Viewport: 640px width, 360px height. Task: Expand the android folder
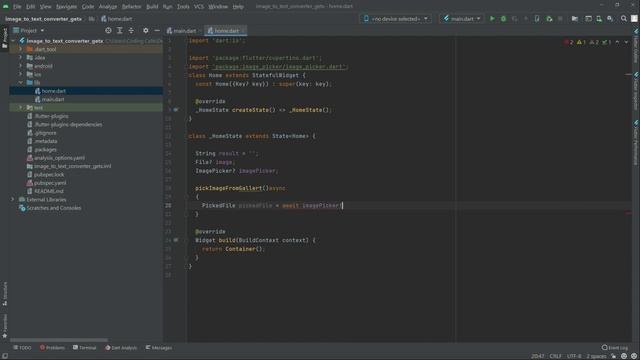pyautogui.click(x=20, y=66)
